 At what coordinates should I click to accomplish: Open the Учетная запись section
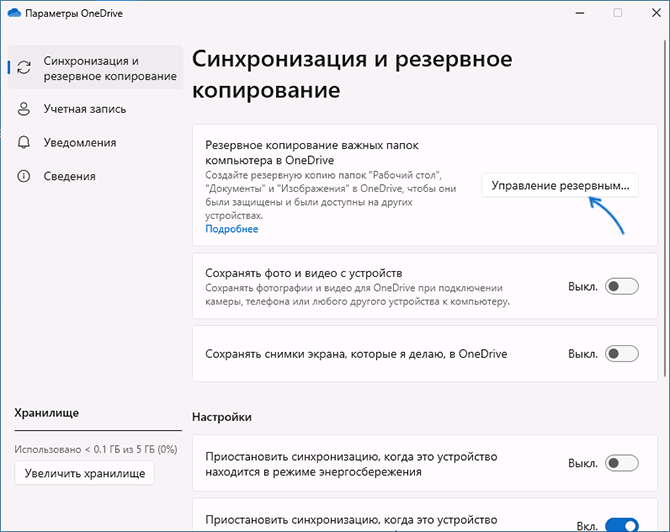96,109
